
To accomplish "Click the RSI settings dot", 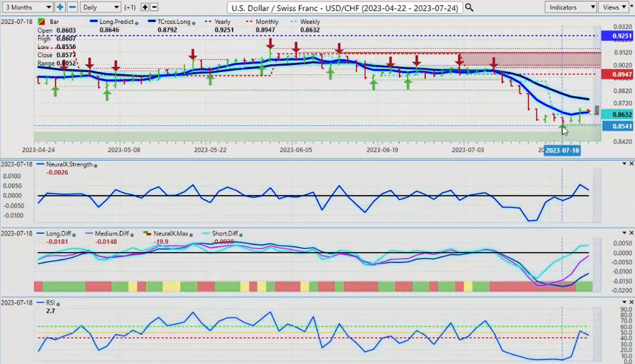I will pos(58,304).
